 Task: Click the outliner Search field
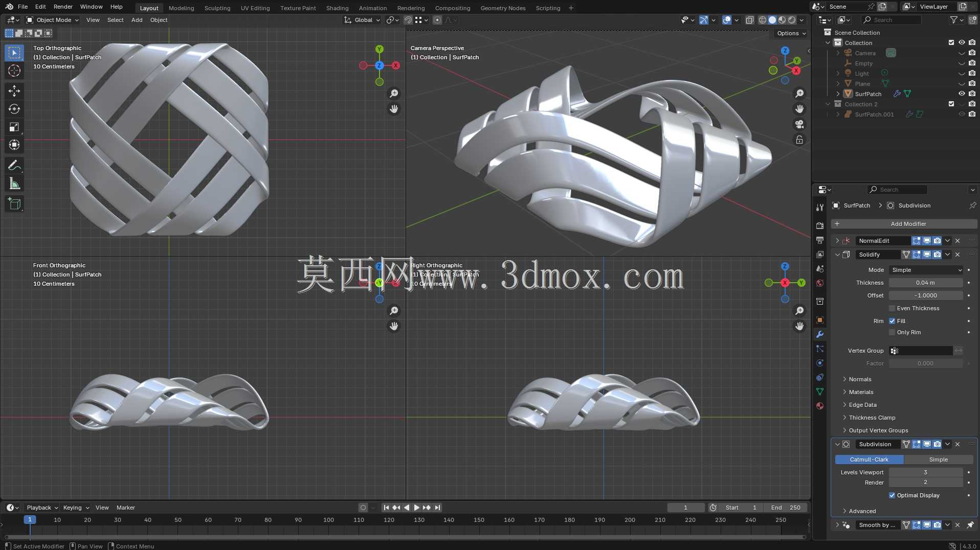pyautogui.click(x=891, y=20)
